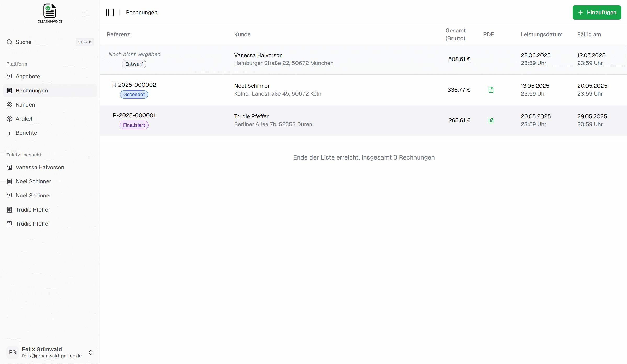Open recently visited Vanessa Halvorson
Screen dimensions: 627x364
(50, 167)
